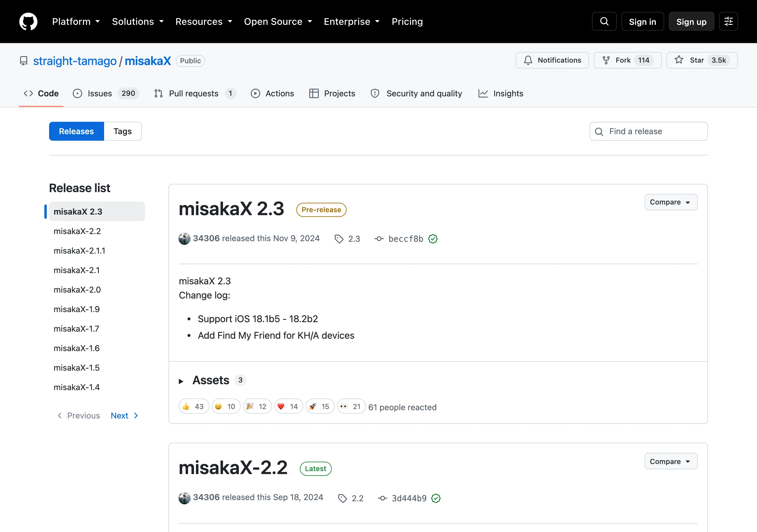Open Compare dropdown for misakaX 2.3
This screenshot has width=757, height=532.
[671, 202]
